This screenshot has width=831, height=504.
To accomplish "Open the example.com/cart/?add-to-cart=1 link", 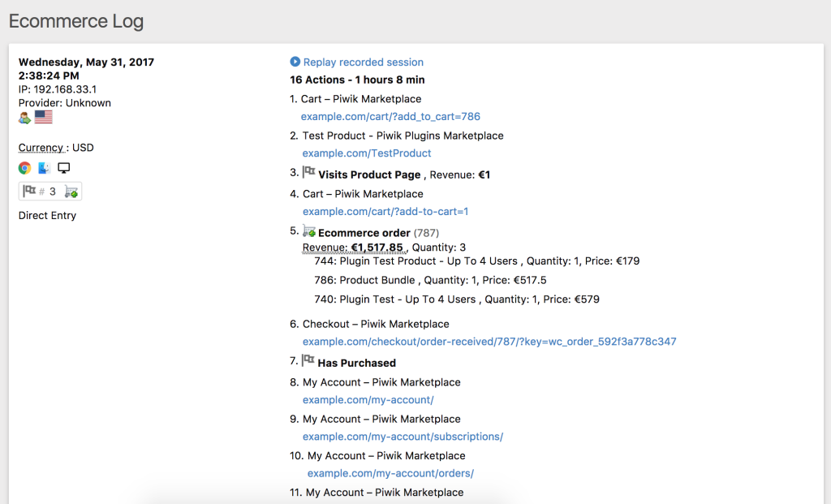I will [x=385, y=211].
